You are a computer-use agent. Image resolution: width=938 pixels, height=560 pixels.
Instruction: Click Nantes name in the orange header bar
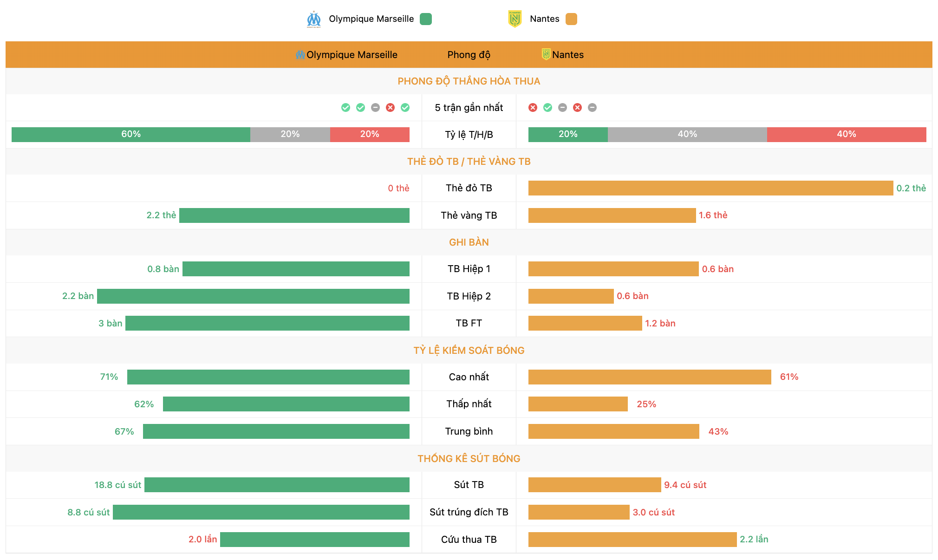coord(568,55)
